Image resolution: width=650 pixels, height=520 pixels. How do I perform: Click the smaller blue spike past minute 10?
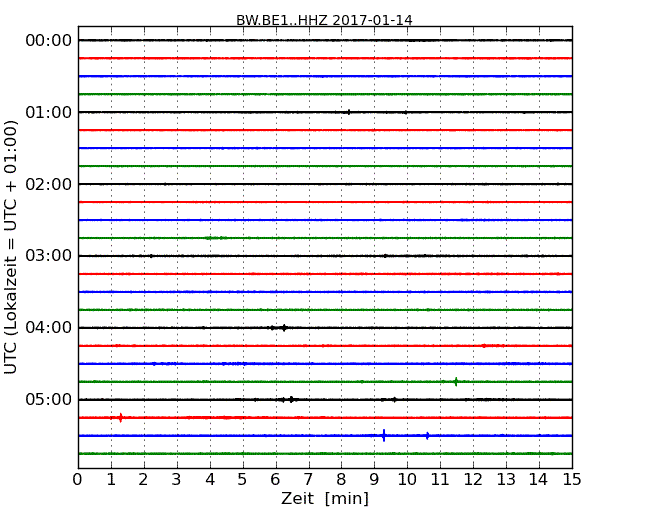427,435
